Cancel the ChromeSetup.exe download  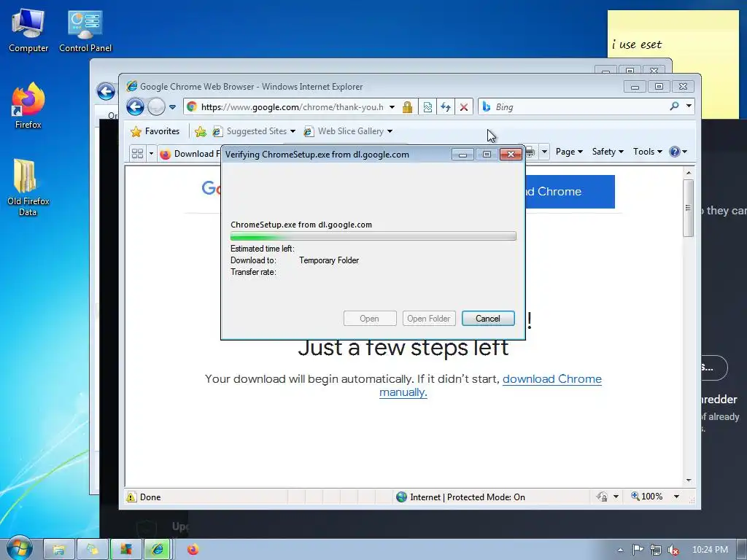coord(488,319)
